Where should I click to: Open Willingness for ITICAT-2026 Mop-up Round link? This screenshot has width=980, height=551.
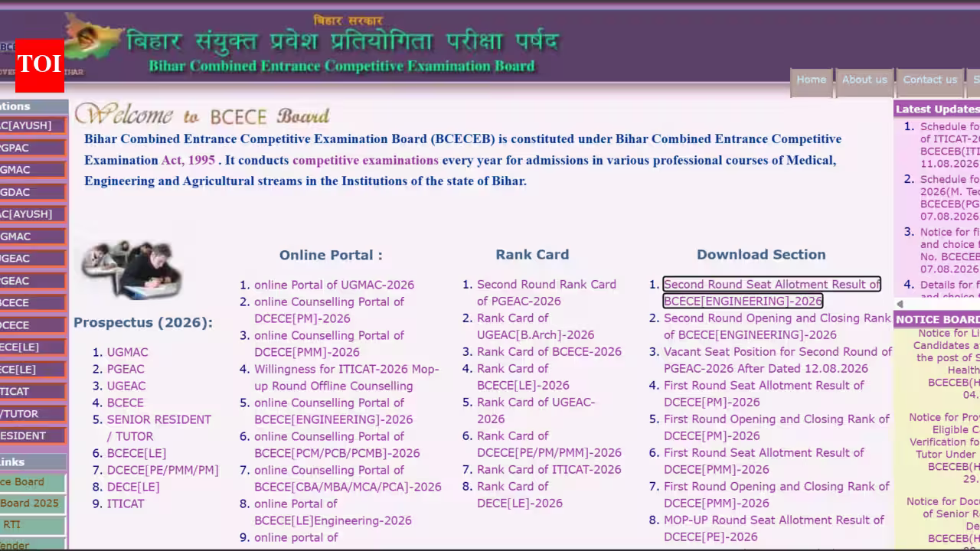coord(346,377)
